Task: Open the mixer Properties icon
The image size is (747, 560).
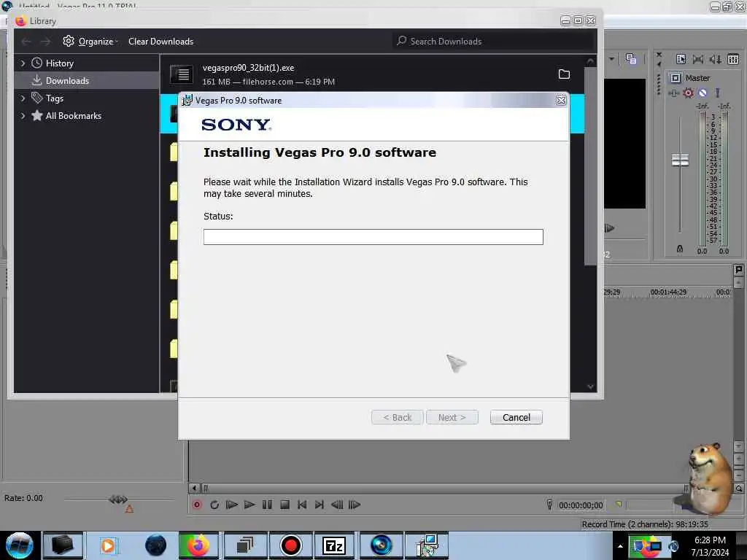Action: [732, 59]
